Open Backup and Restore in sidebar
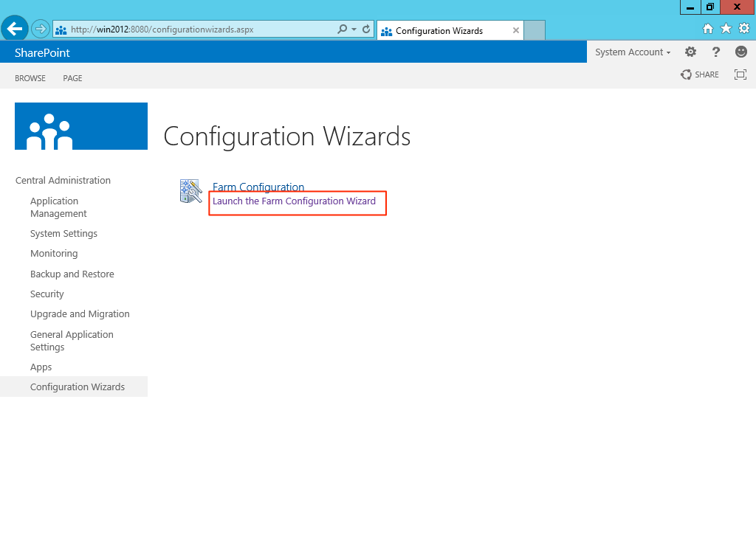 72,274
